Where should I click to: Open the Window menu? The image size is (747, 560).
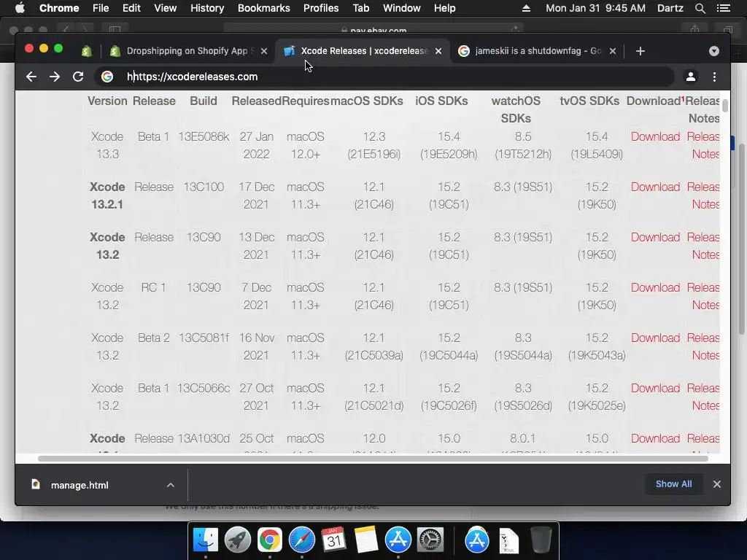tap(402, 8)
